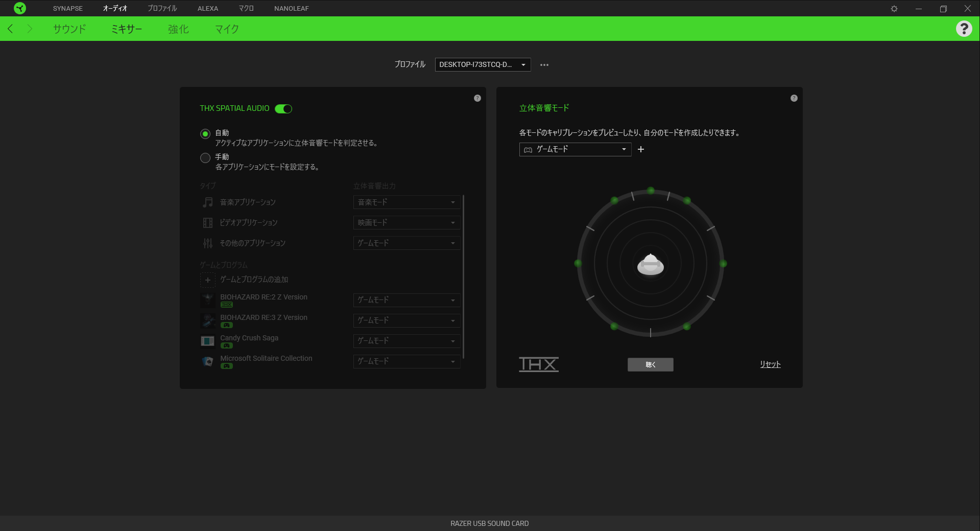Screen dimensions: 980x531
Task: Click the headphone listener icon in circle
Action: 650,264
